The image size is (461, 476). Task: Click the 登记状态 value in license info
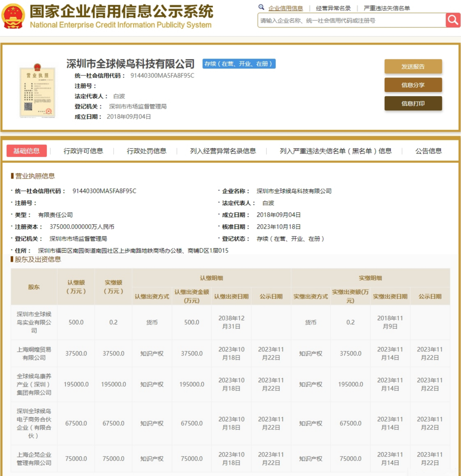290,239
